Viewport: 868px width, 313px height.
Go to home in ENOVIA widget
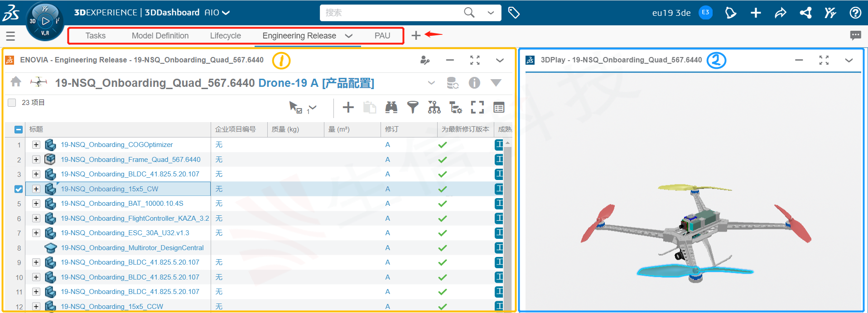(x=16, y=82)
